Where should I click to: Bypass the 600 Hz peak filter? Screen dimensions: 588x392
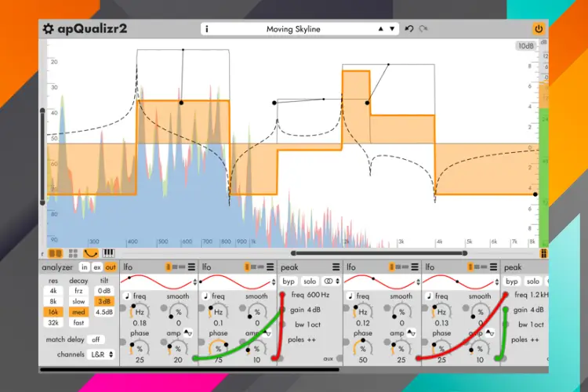point(289,281)
